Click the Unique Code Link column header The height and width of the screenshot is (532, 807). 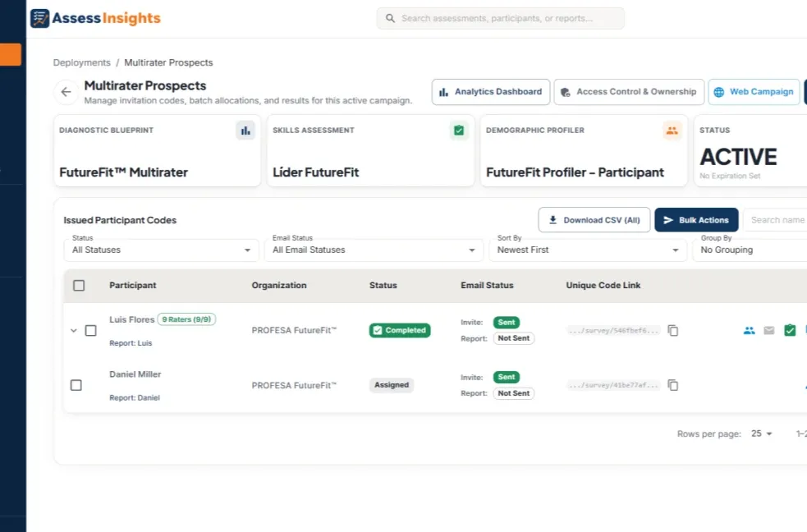pyautogui.click(x=603, y=286)
